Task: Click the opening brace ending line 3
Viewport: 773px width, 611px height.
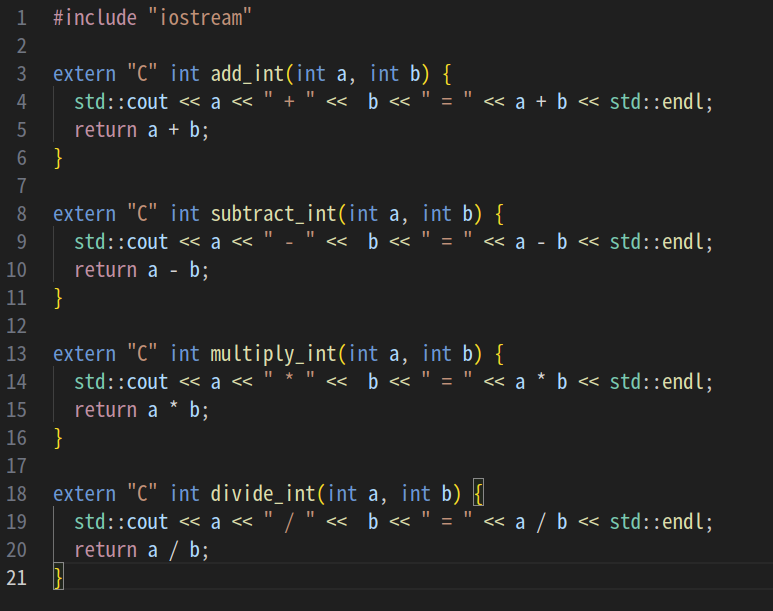Action: pyautogui.click(x=447, y=74)
